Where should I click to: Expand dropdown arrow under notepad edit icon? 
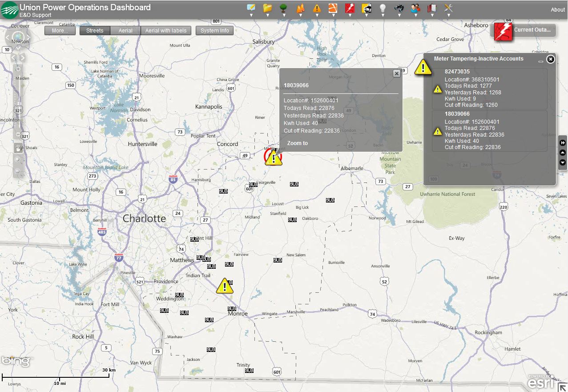pyautogui.click(x=251, y=16)
